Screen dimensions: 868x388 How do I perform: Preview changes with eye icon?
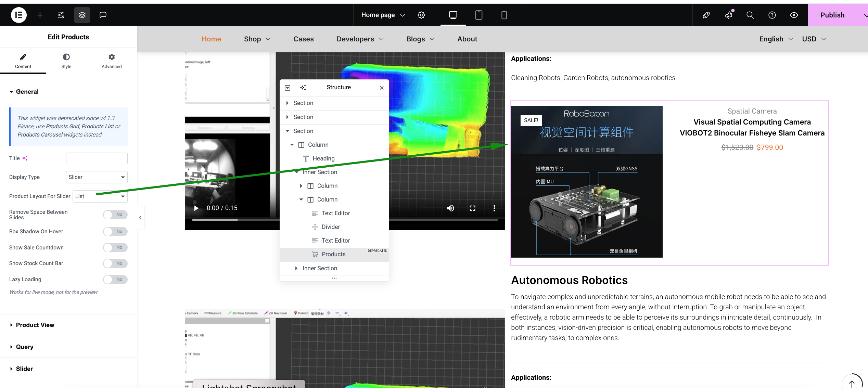(x=794, y=15)
